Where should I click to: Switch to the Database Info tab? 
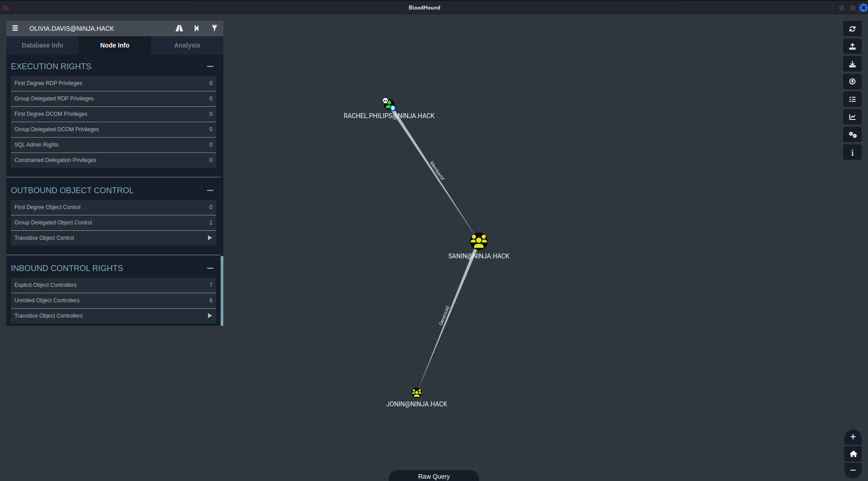[42, 45]
